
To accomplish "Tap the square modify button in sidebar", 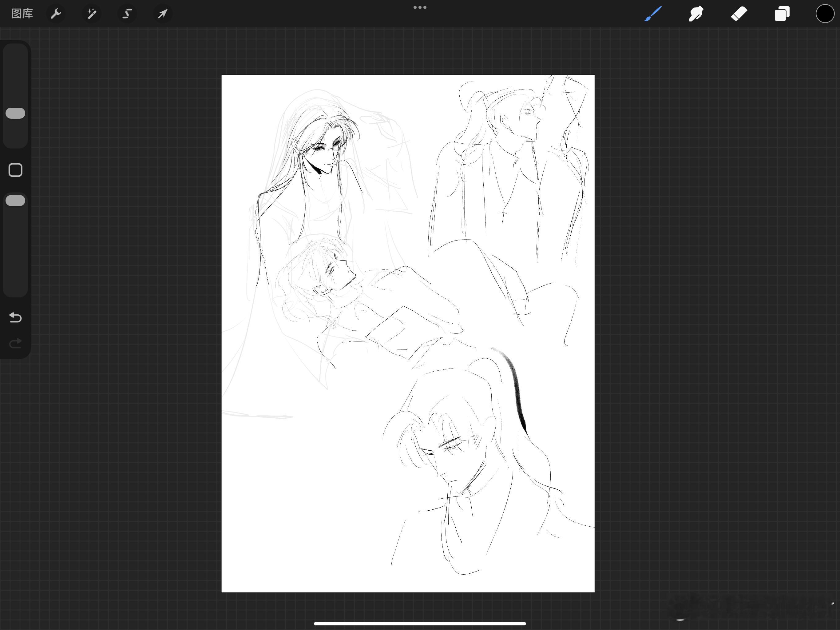I will coord(16,170).
